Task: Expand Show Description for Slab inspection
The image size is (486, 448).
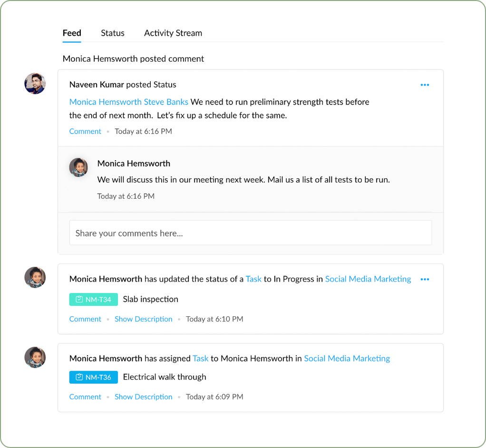Action: pos(143,319)
